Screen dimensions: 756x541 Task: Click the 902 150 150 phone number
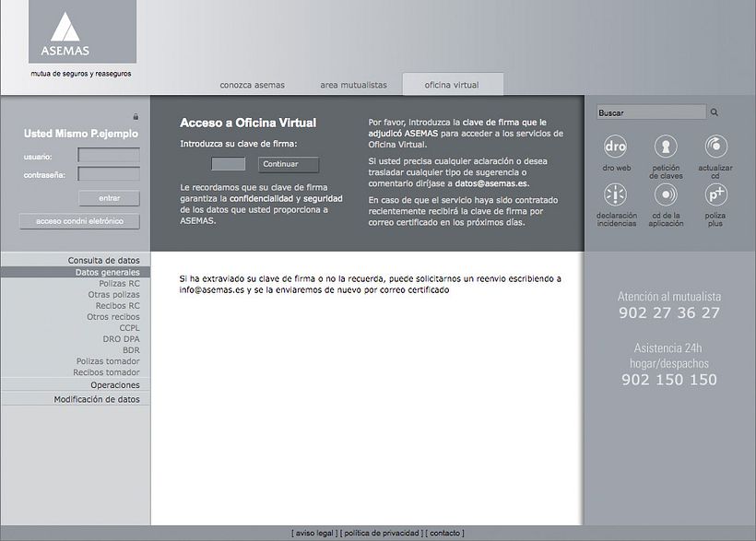(669, 380)
